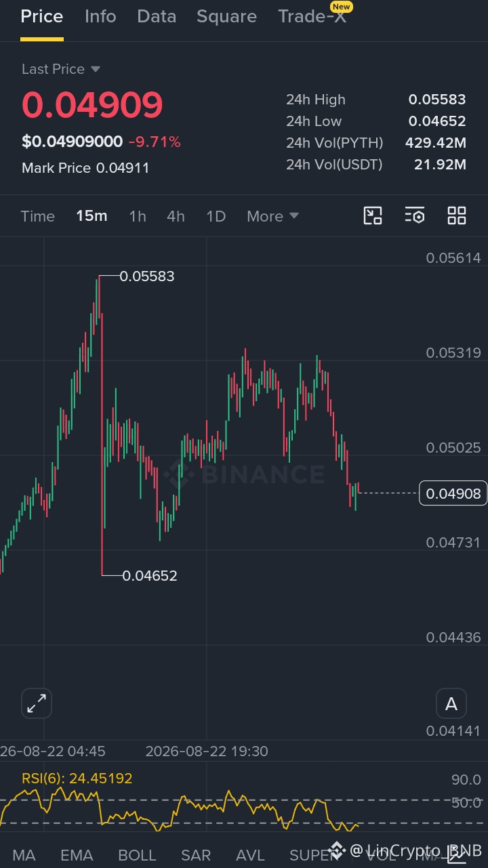This screenshot has height=868, width=488.
Task: Click the 24h Vol(PYTH) value 429.42M
Action: click(436, 143)
